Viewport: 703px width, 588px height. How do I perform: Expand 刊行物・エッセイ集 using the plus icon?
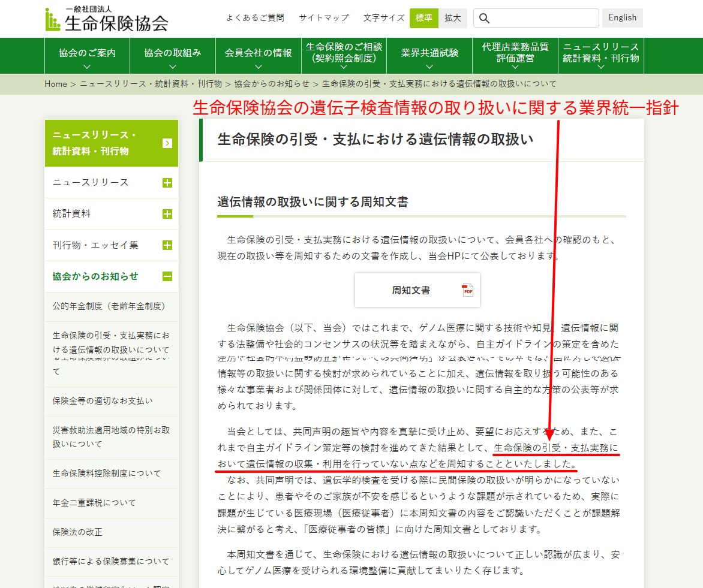[168, 245]
